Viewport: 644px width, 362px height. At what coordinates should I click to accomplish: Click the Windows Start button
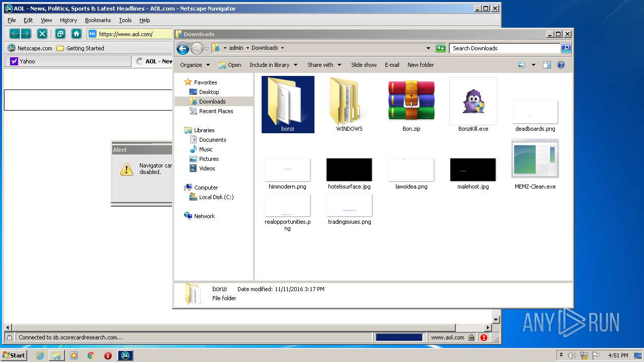14,355
